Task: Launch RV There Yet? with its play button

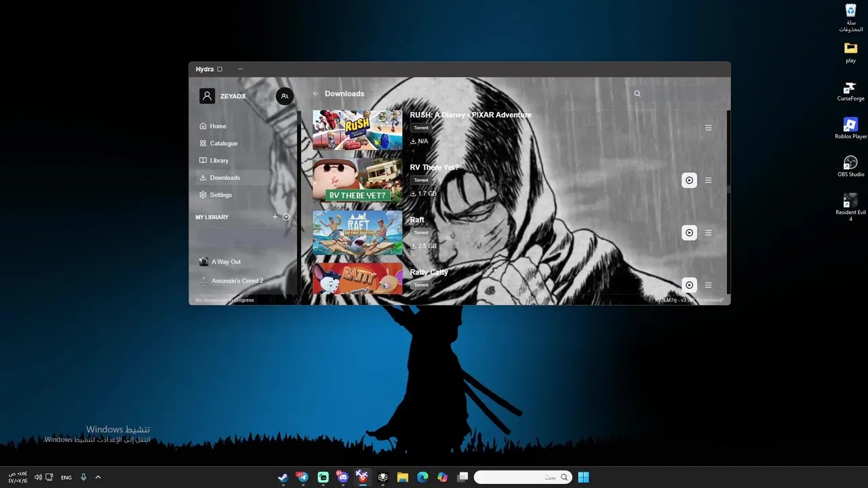Action: coord(689,180)
